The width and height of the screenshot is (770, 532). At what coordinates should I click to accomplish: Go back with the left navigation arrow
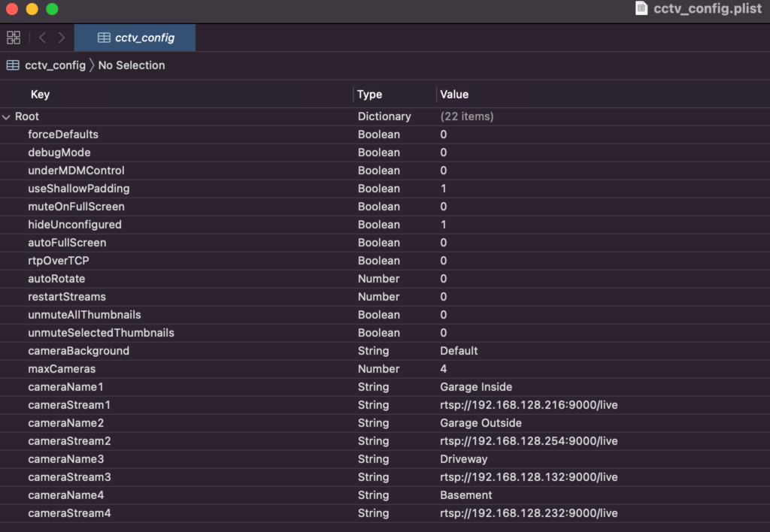click(42, 38)
